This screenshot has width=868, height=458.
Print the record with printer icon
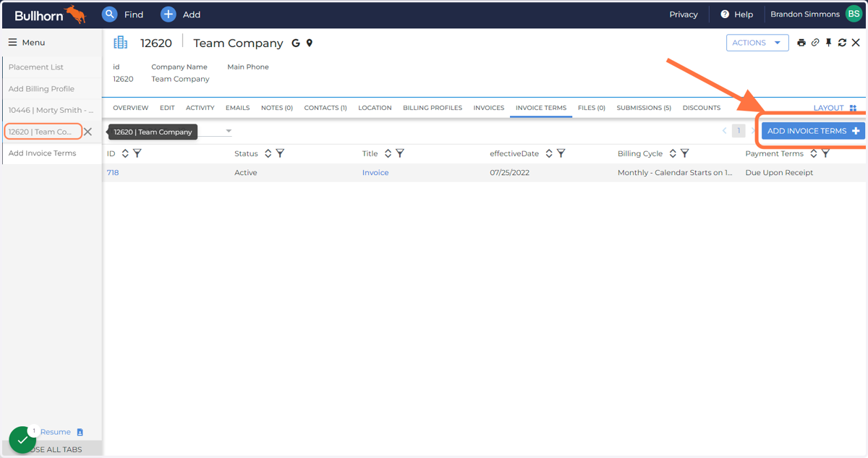[x=801, y=43]
